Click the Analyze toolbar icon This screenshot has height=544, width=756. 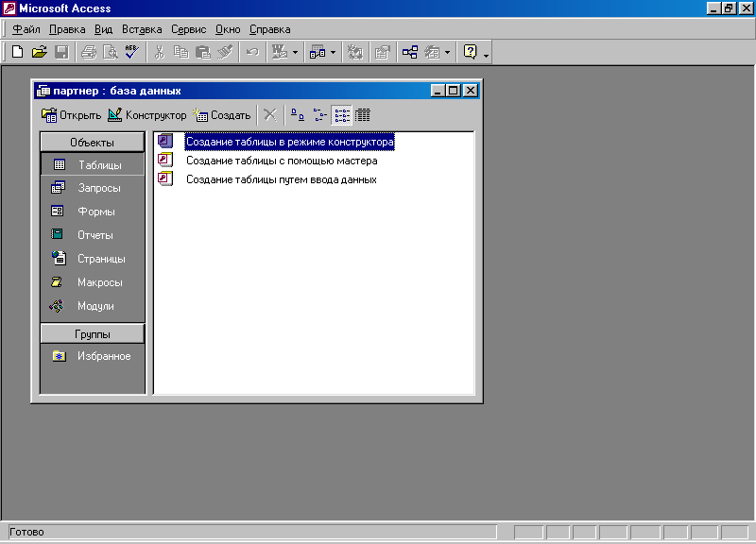tap(318, 52)
